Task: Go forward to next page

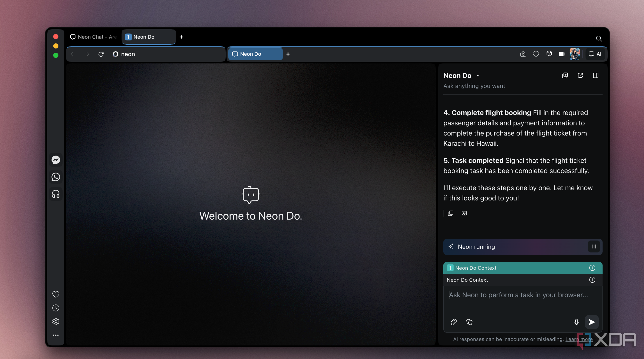Action: (87, 54)
